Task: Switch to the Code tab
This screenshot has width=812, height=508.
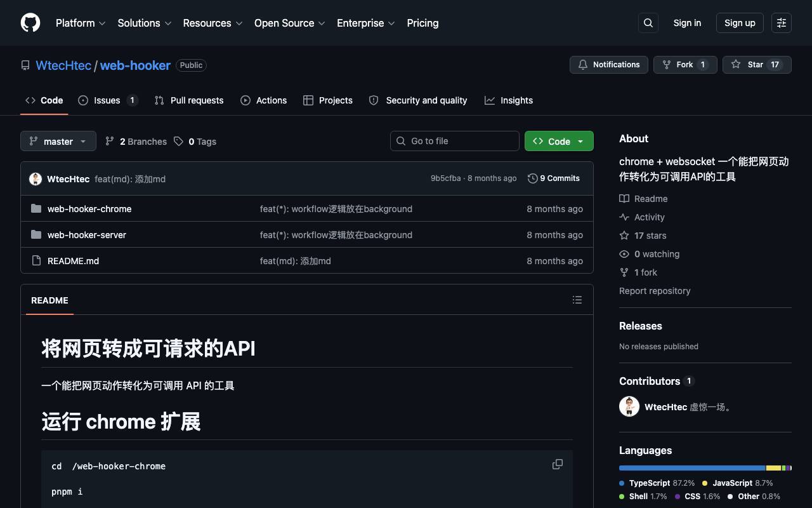Action: [x=44, y=100]
